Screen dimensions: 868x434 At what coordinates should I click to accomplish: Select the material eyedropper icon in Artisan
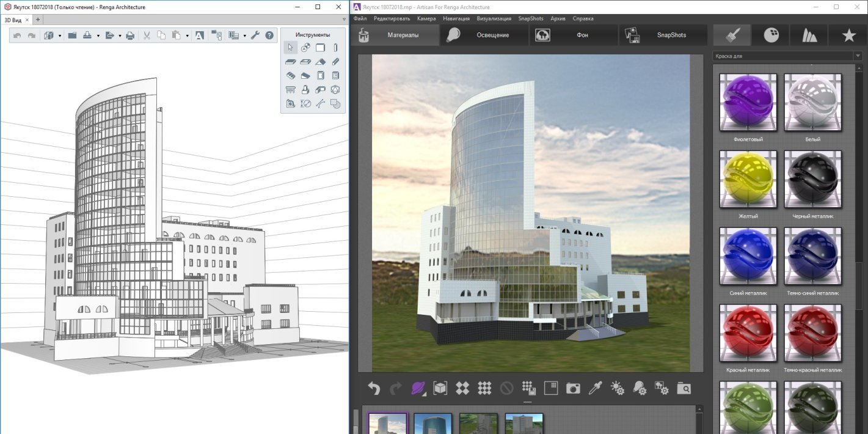pyautogui.click(x=595, y=388)
